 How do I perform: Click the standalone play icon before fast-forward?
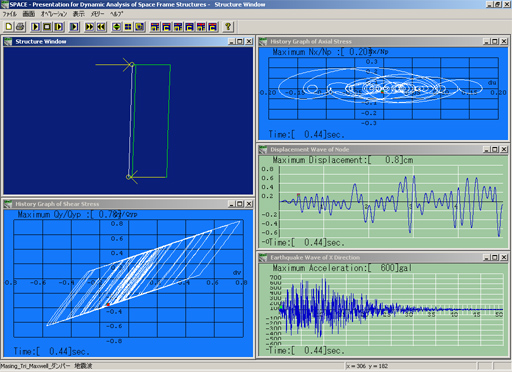(x=74, y=27)
